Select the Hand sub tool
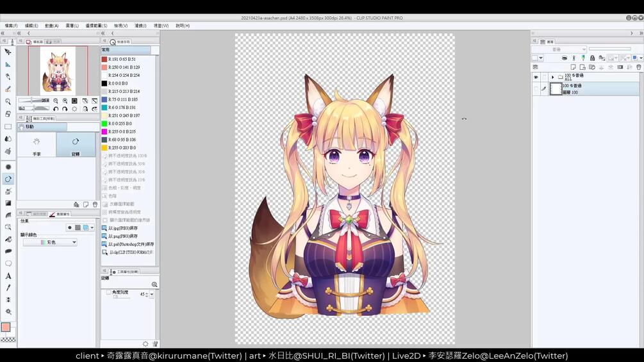This screenshot has height=362, width=644. pyautogui.click(x=37, y=145)
